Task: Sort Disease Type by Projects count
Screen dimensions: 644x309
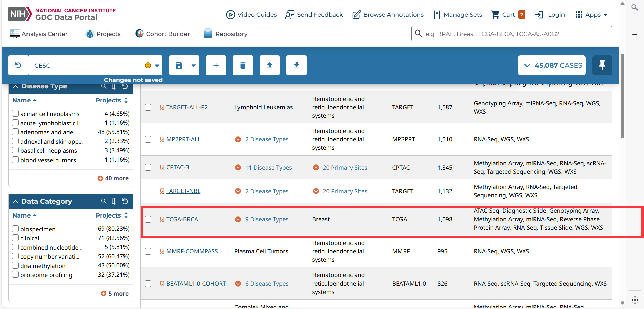Action: coord(112,100)
